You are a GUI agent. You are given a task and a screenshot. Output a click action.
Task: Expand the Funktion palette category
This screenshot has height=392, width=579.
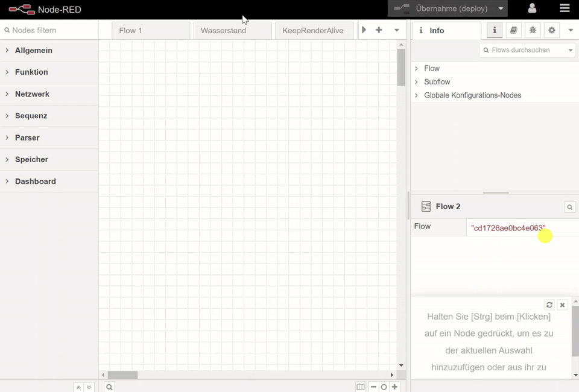[31, 72]
